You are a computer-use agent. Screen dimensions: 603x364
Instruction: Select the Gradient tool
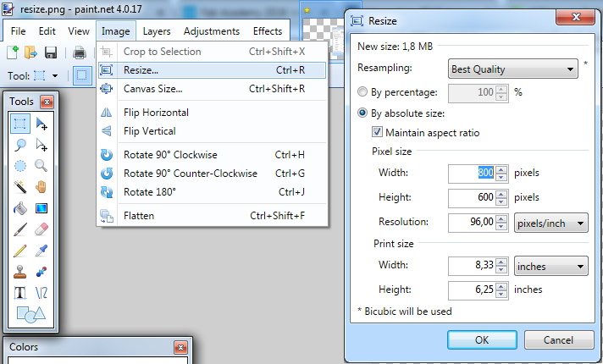[x=41, y=208]
